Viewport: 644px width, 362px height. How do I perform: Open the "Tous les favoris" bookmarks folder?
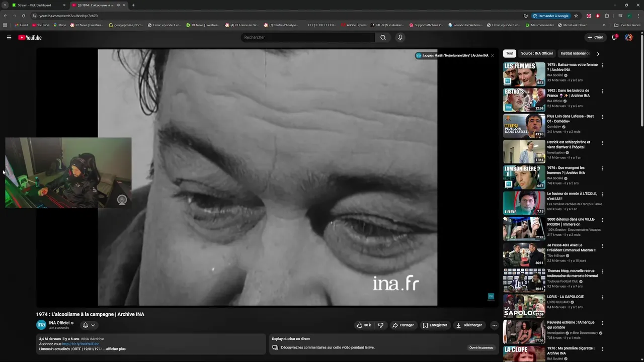[627, 25]
